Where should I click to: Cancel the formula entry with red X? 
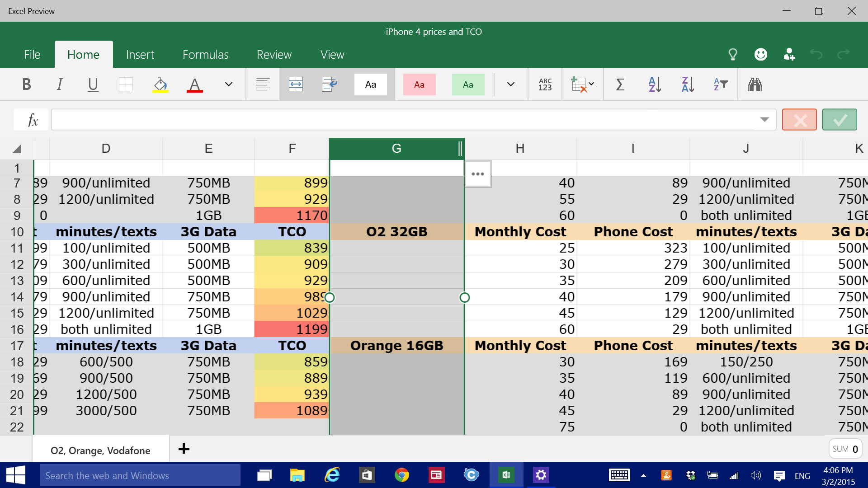tap(799, 120)
